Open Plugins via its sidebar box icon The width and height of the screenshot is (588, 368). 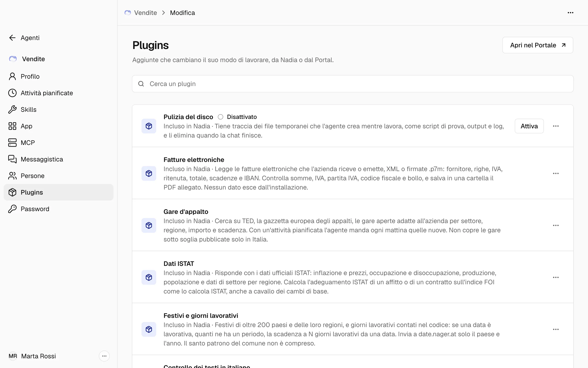point(12,192)
